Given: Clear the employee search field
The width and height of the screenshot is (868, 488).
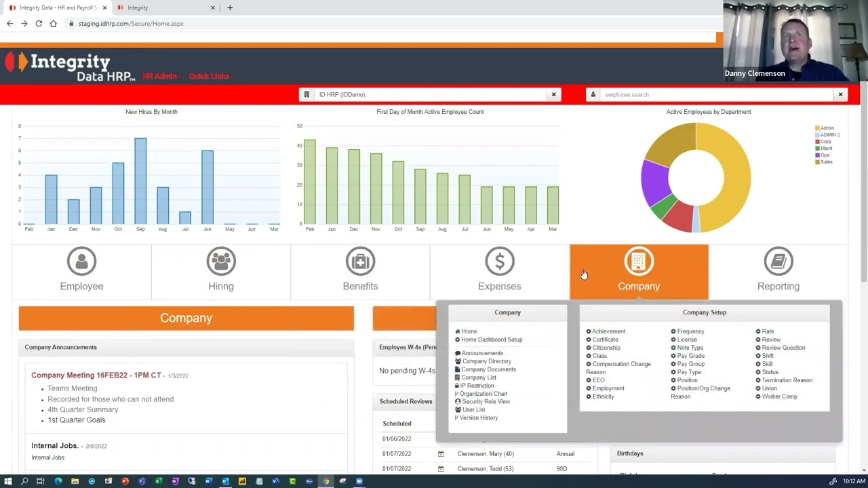Looking at the screenshot, I should tap(840, 94).
